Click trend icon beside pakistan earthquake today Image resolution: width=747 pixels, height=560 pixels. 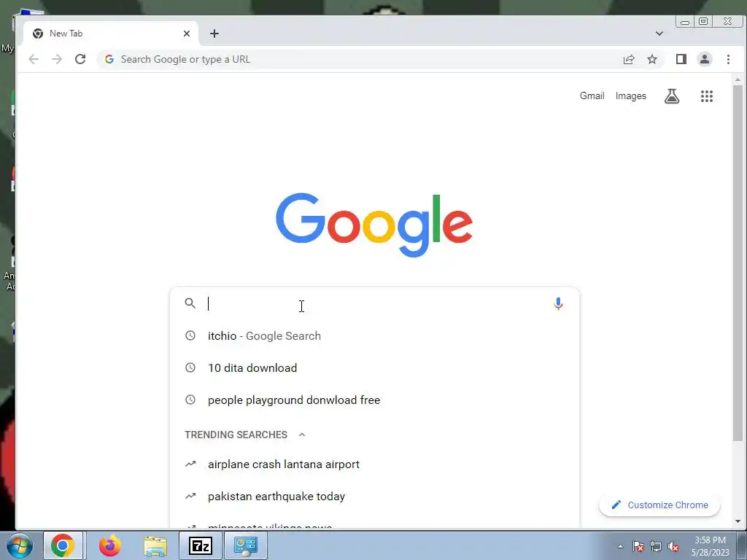[x=190, y=496]
